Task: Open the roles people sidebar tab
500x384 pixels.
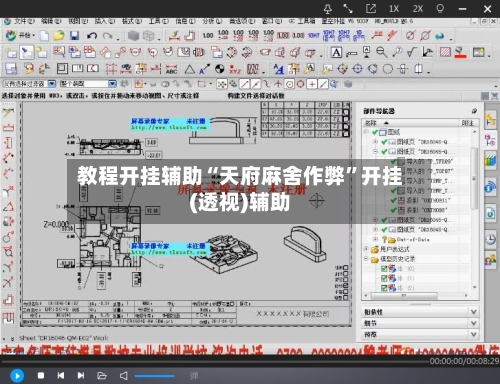Action: click(490, 260)
